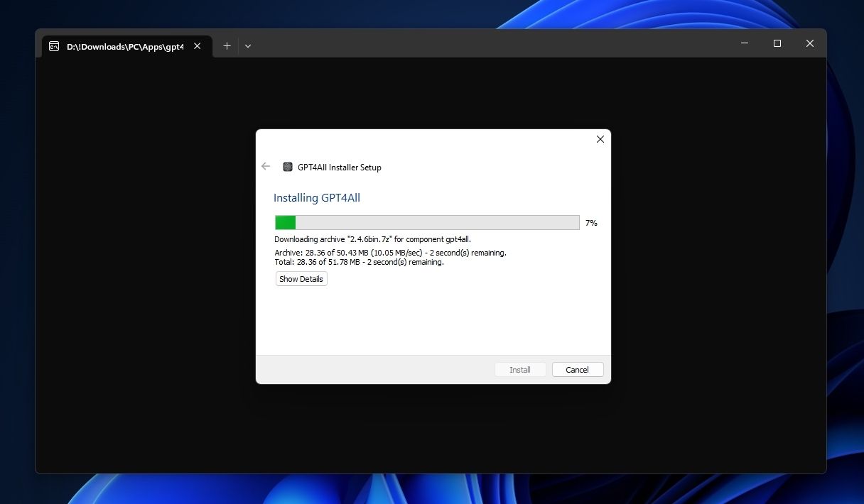Click the Installing GPT4All heading
This screenshot has width=864, height=504.
pos(317,197)
